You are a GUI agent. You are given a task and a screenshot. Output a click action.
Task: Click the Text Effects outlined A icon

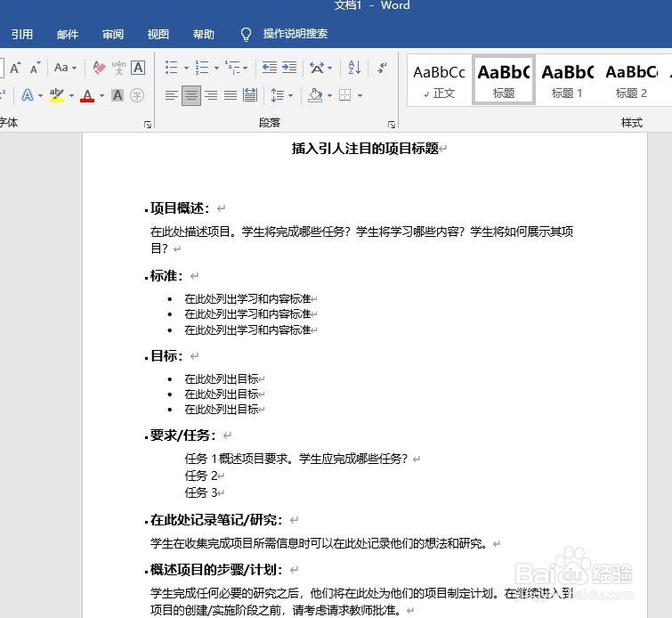click(x=28, y=94)
